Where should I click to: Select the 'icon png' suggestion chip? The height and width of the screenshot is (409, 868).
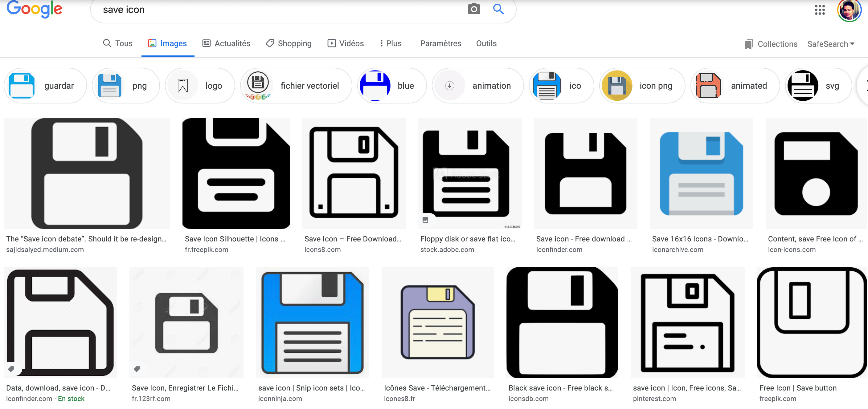[642, 86]
